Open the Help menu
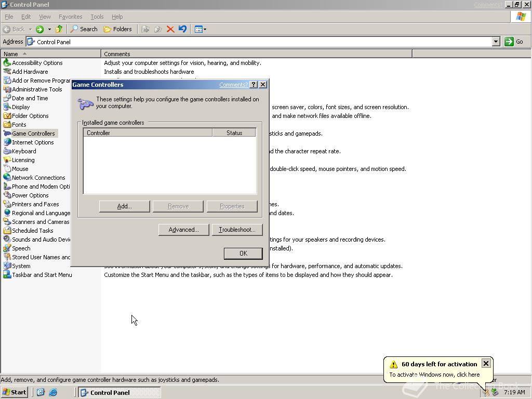This screenshot has width=532, height=399. coord(117,17)
